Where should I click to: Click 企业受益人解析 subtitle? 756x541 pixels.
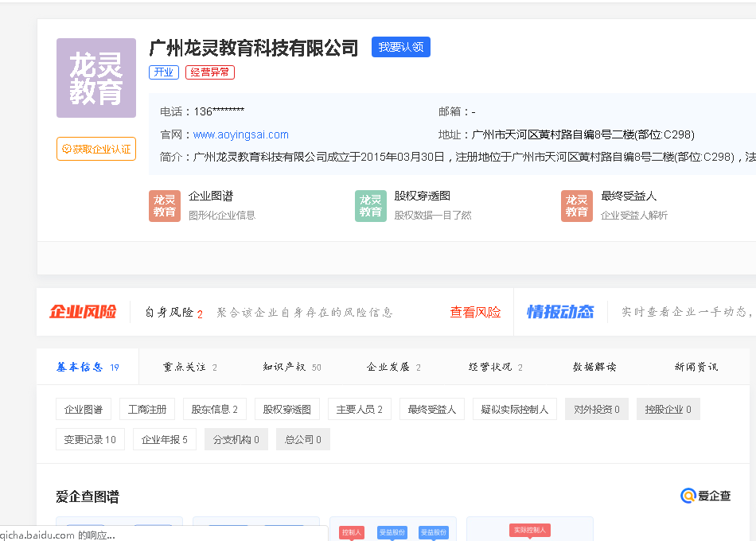point(634,215)
